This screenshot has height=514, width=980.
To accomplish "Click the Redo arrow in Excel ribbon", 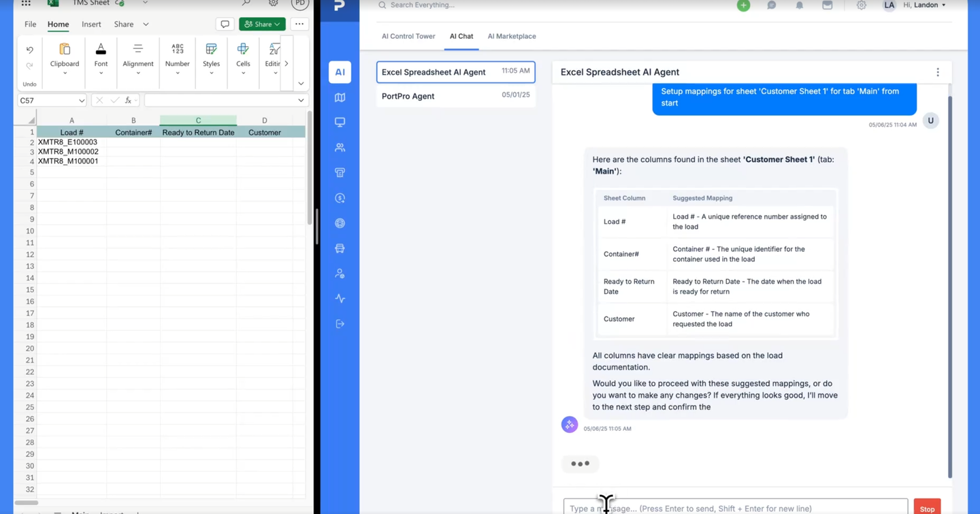I will point(29,66).
